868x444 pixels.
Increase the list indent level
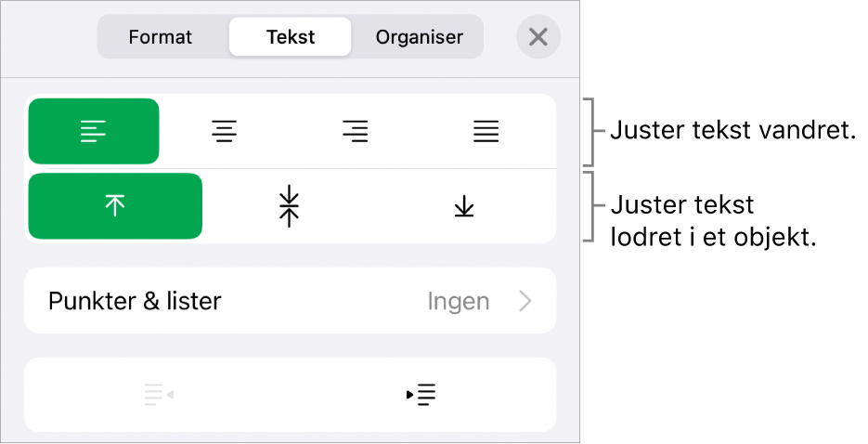421,395
